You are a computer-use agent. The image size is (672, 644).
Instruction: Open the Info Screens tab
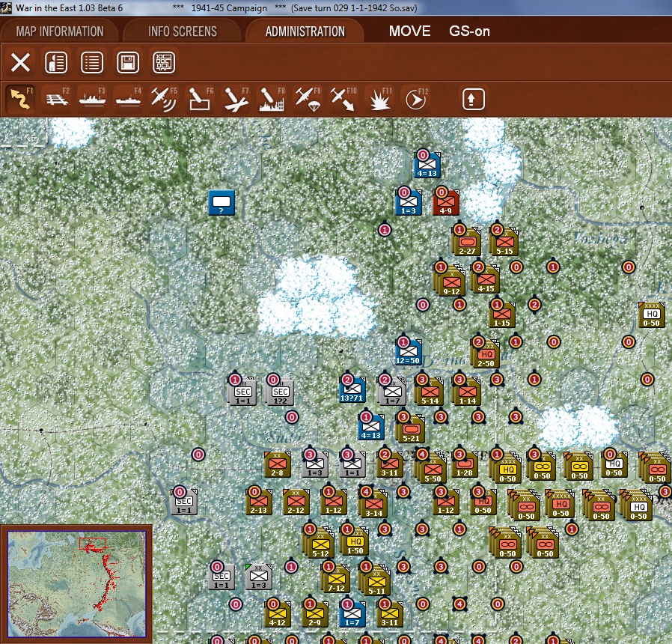(183, 31)
